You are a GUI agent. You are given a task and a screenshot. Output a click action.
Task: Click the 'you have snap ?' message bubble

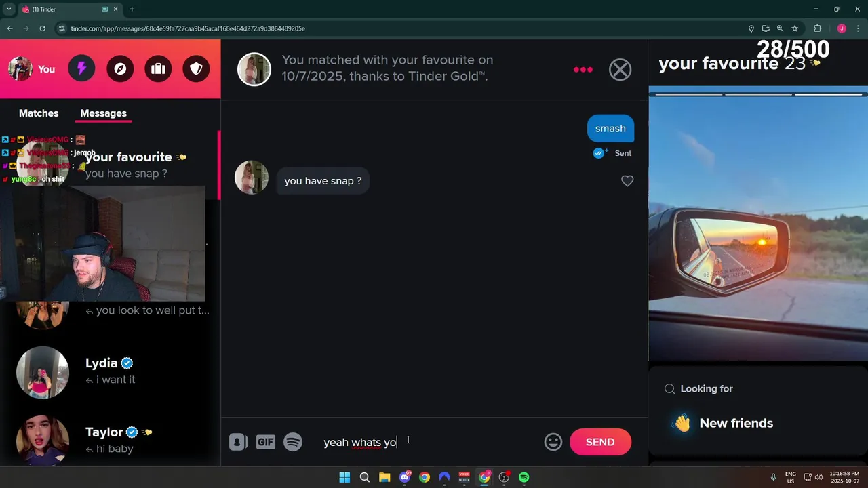point(323,181)
